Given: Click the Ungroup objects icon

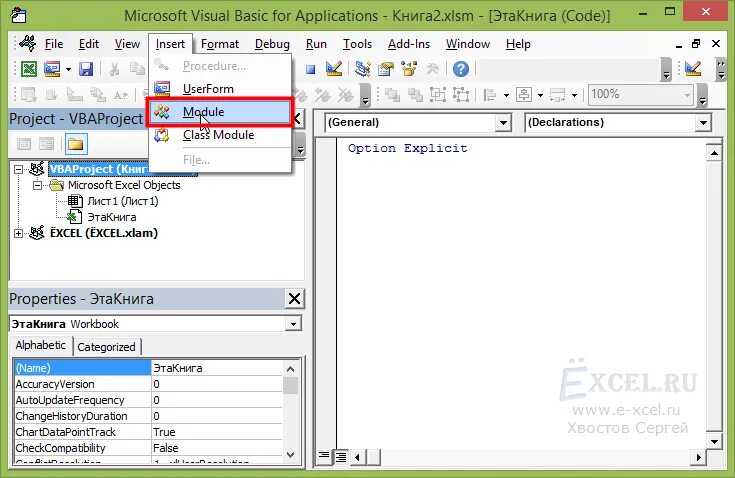Looking at the screenshot, I should coord(461,95).
